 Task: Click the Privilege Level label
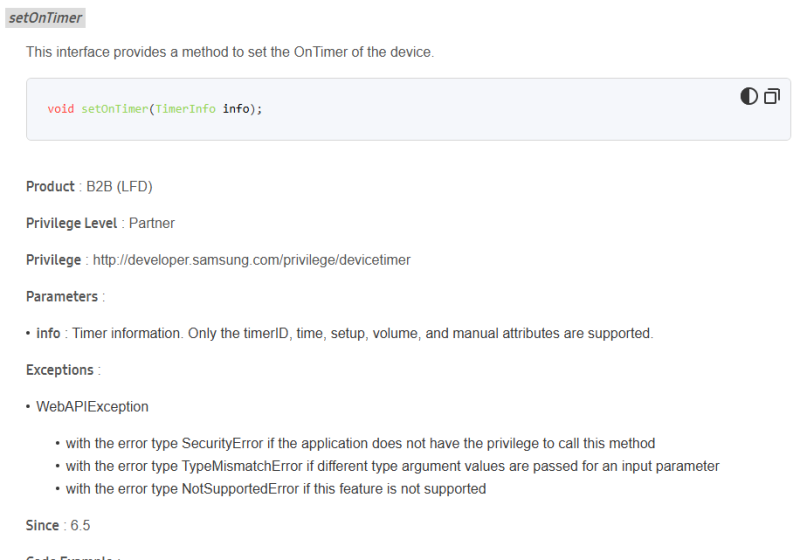tap(72, 223)
